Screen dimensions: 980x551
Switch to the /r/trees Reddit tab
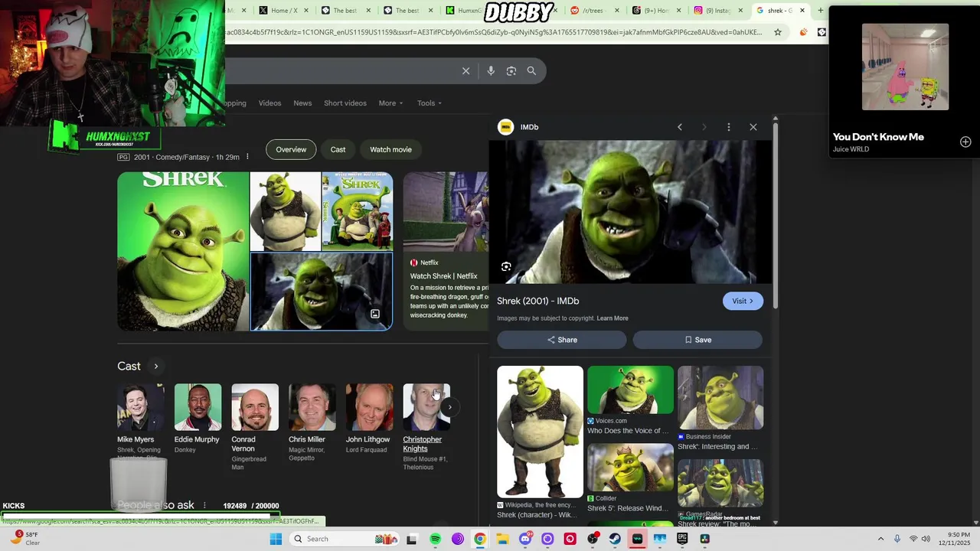[x=595, y=11]
